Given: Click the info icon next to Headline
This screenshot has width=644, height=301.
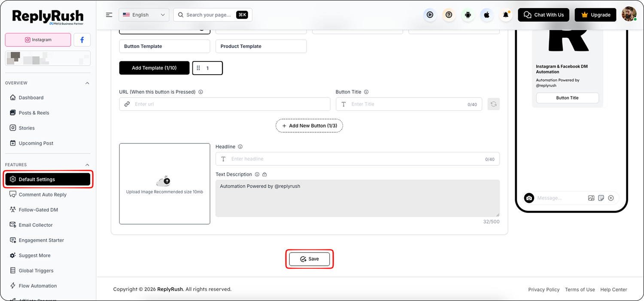Looking at the screenshot, I should coord(240,147).
